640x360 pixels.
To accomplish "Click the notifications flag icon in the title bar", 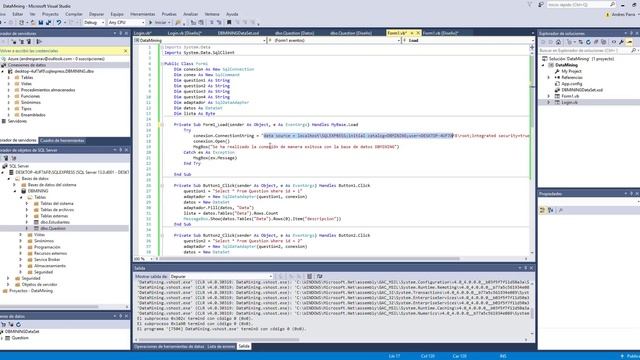I will click(530, 4).
